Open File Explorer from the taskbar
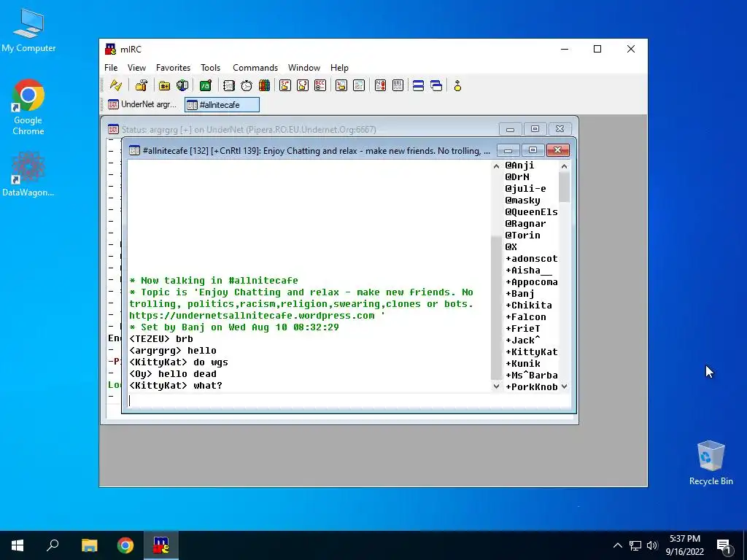This screenshot has height=560, width=747. (89, 545)
